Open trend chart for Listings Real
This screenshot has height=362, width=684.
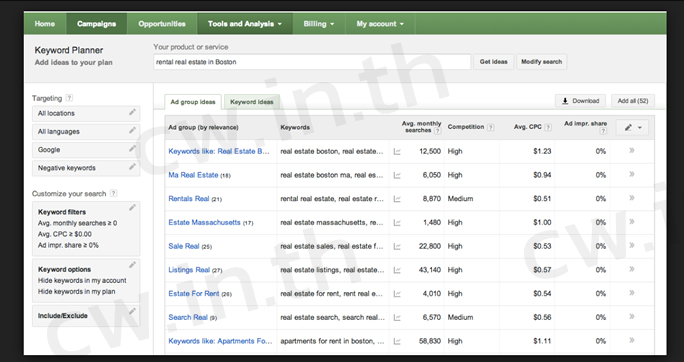coord(397,270)
